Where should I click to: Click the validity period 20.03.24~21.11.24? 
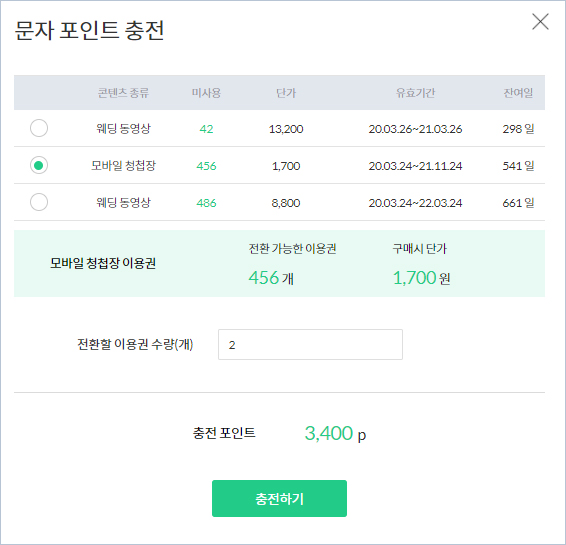pos(415,166)
